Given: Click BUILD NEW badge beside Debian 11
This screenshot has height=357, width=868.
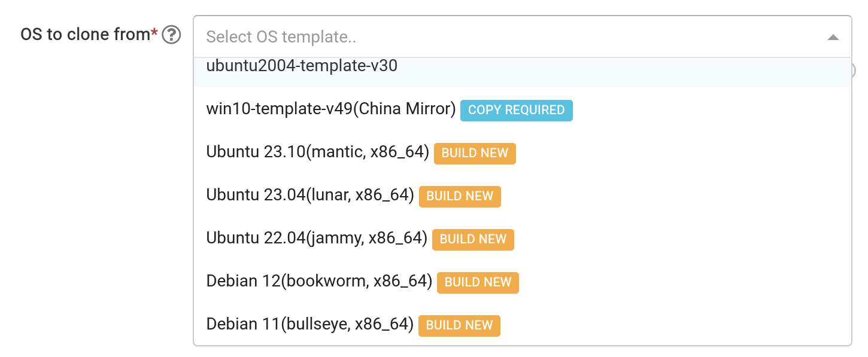Looking at the screenshot, I should coord(459,326).
